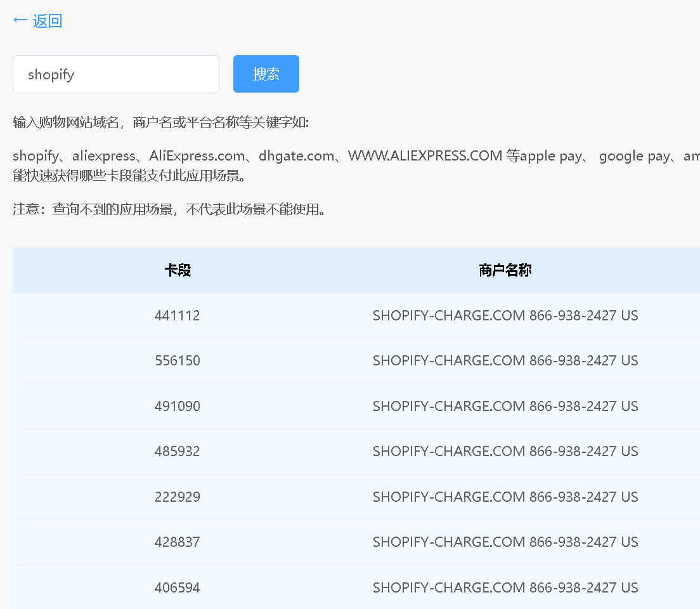
Task: Click the 注意 notice text line
Action: 171,209
